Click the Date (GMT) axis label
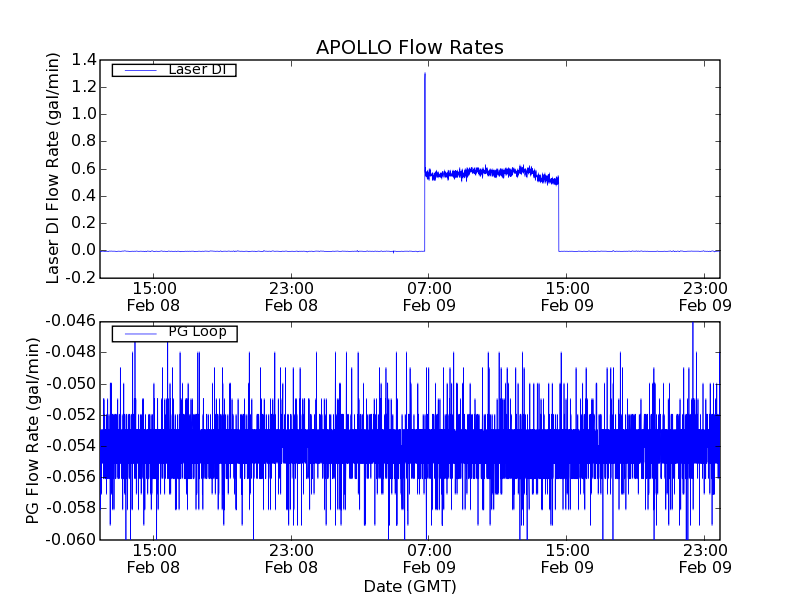800x600 pixels. (x=410, y=586)
